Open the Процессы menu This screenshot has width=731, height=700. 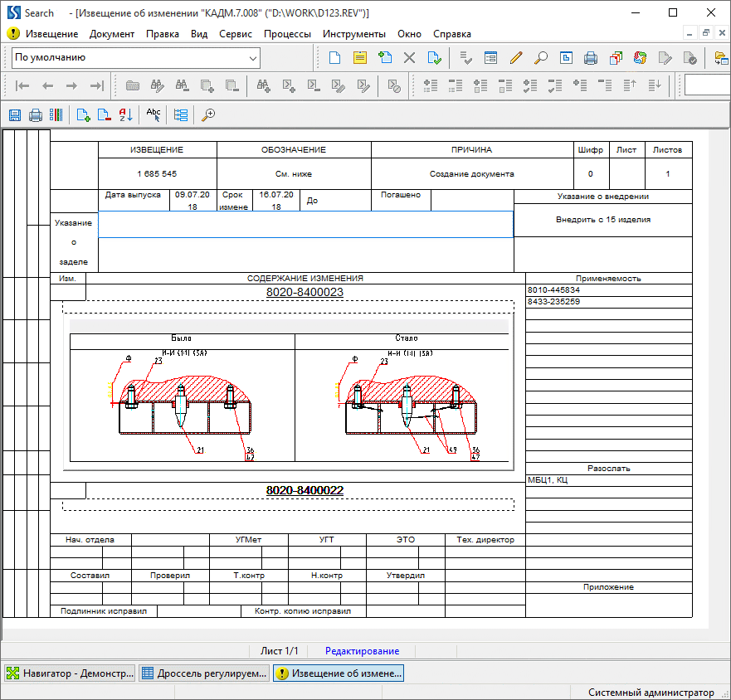tap(287, 34)
